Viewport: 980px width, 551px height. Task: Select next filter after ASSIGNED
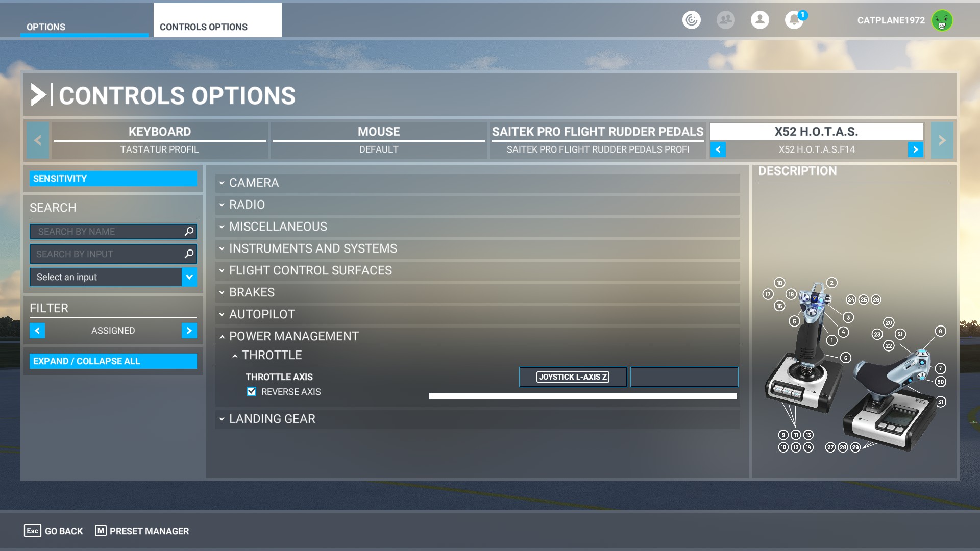pos(189,331)
